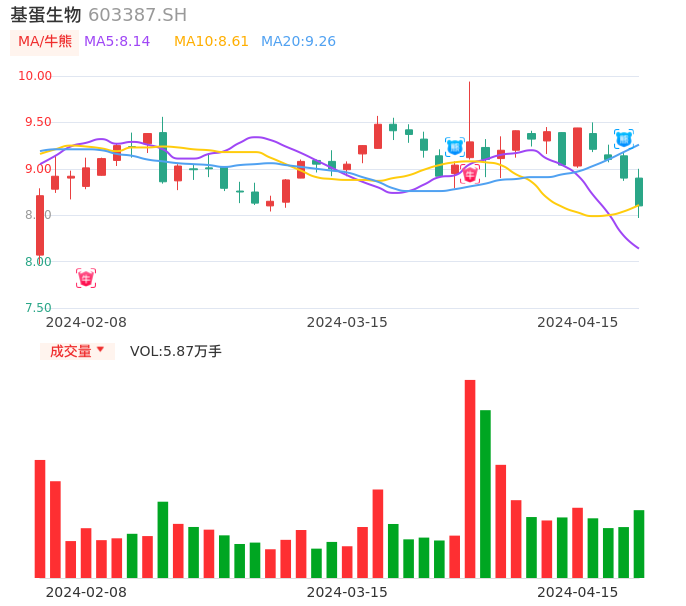Toggle the MA5:8.14 purple legend
Screen dimensions: 686x606
click(x=117, y=41)
